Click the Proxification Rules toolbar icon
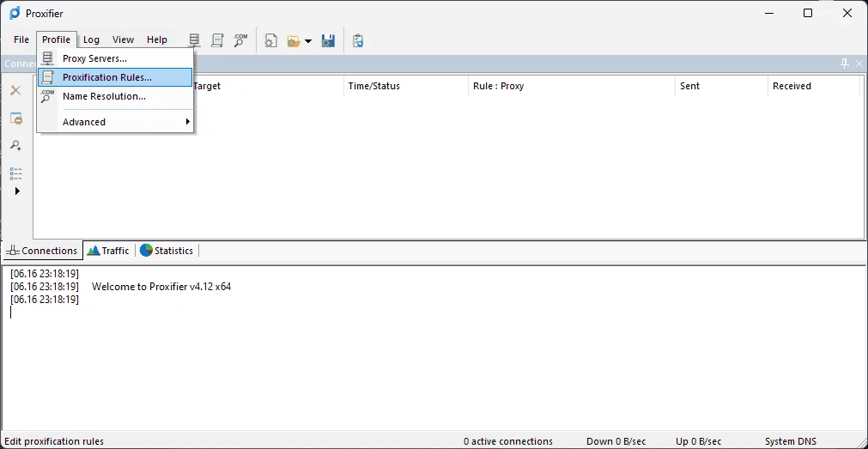Screen dimensions: 868x449 [217, 40]
